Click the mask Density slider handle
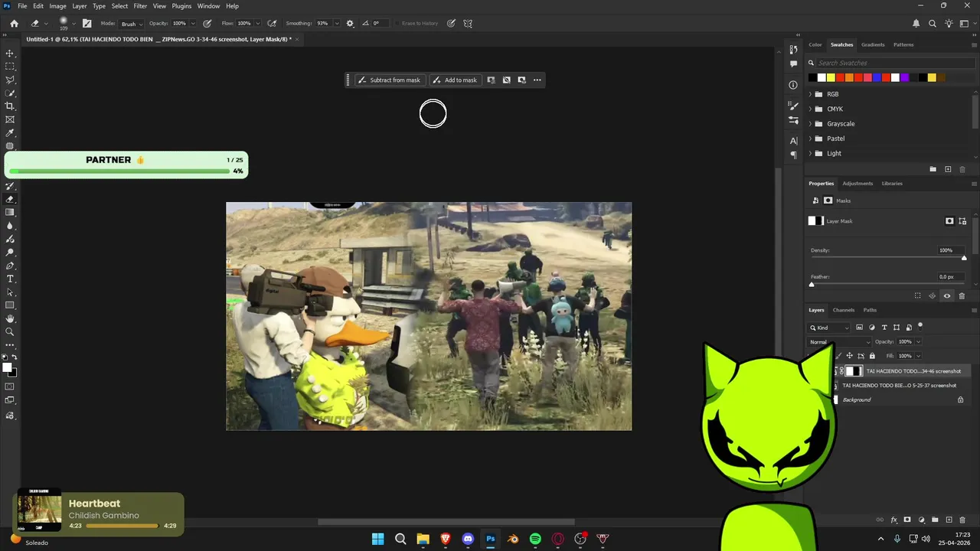 point(964,258)
